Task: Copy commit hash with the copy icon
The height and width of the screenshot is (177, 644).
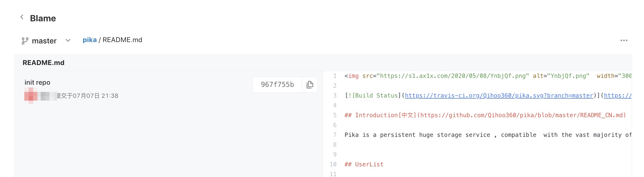Action: (x=310, y=85)
